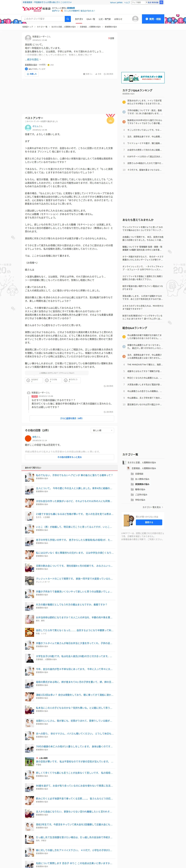Open the 友人関係の悩み folder icon

(x=132, y=479)
